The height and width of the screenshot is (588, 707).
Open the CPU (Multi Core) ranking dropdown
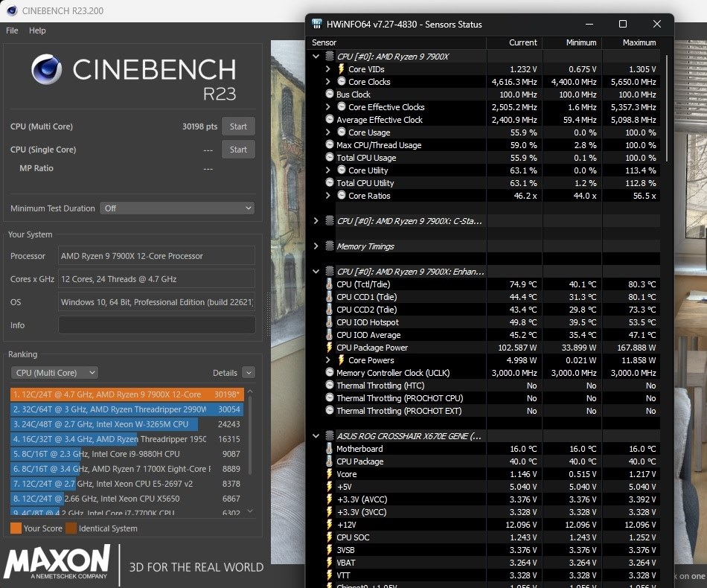coord(54,373)
